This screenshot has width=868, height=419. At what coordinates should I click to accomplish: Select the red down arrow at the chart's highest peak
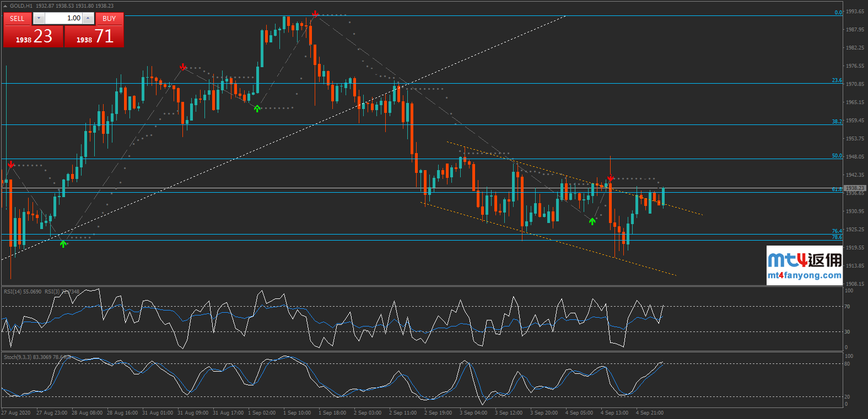click(315, 14)
